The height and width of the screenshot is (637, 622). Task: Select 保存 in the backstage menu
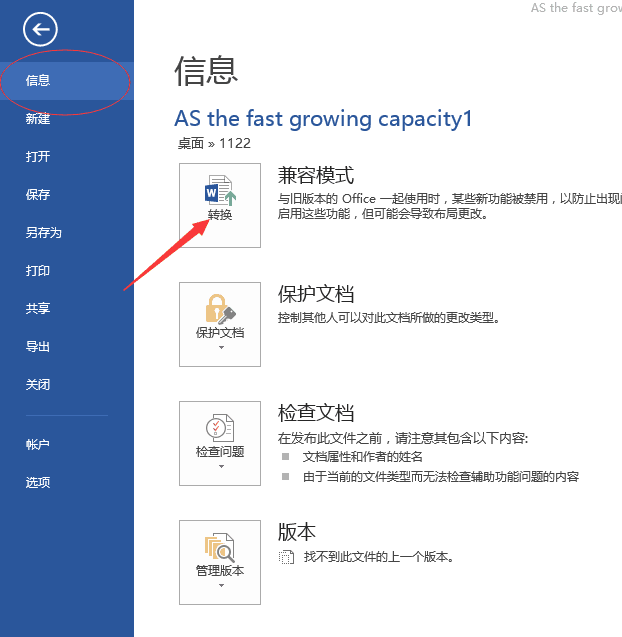point(67,195)
